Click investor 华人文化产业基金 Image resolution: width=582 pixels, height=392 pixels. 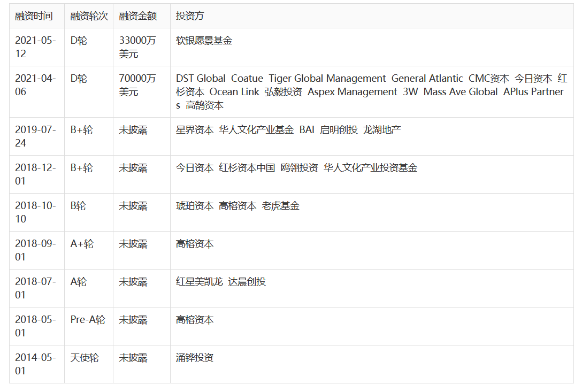pyautogui.click(x=256, y=129)
